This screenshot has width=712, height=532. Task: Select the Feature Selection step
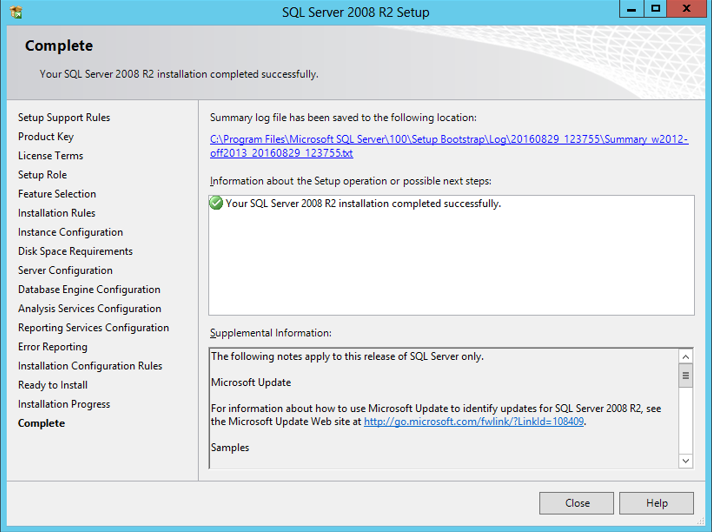click(57, 194)
